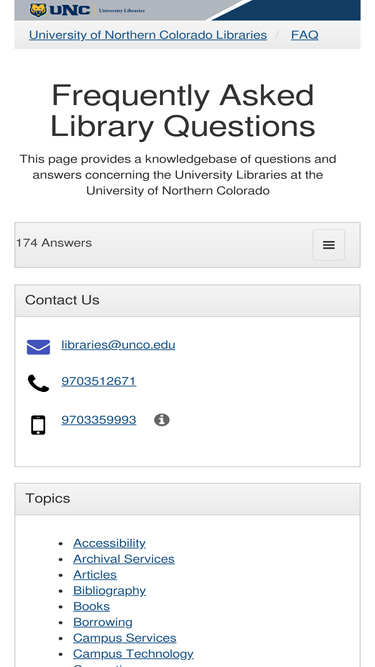The image size is (375, 667).
Task: Open the Accessibility topic
Action: click(109, 543)
